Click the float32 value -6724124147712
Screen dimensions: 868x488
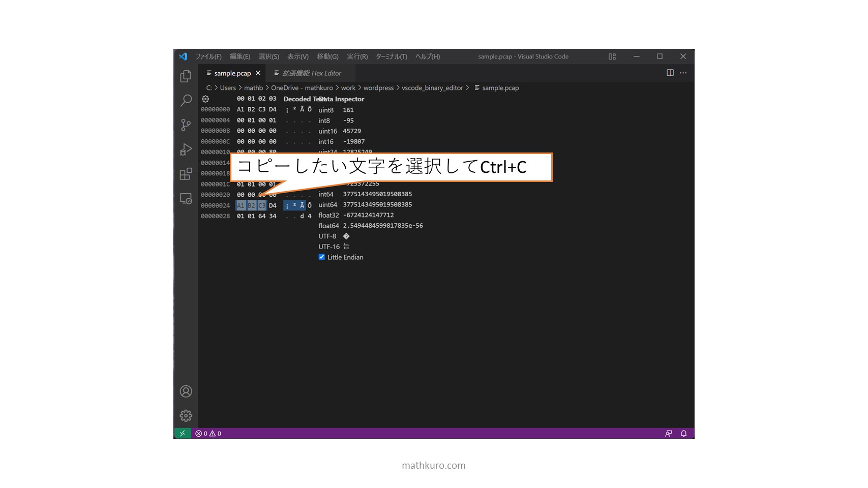[x=368, y=216]
